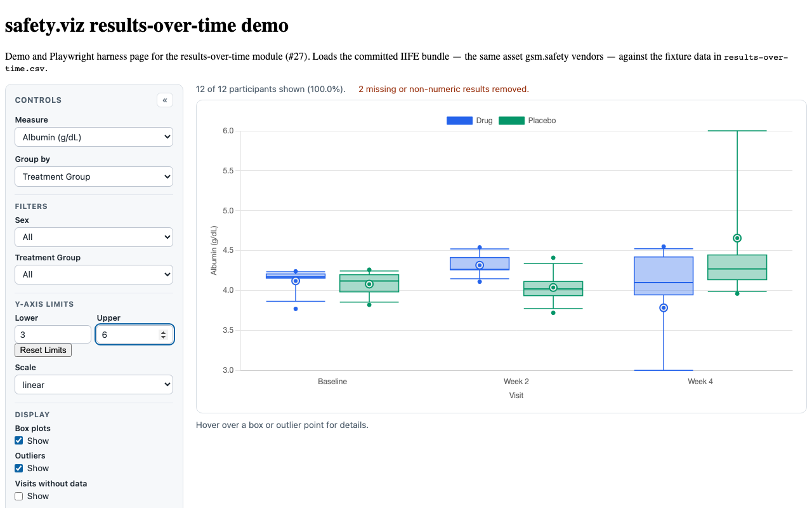The width and height of the screenshot is (812, 508).
Task: Click the 6.0 y-axis tick label
Action: [228, 131]
